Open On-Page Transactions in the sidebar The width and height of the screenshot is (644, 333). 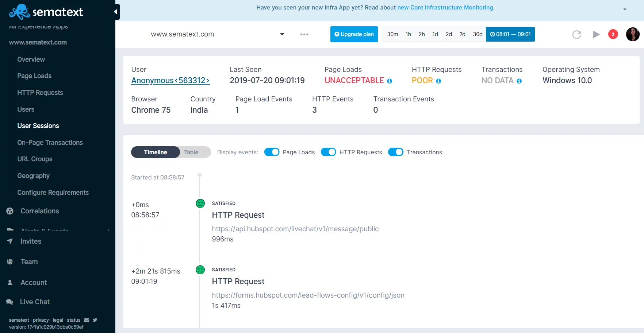(50, 143)
